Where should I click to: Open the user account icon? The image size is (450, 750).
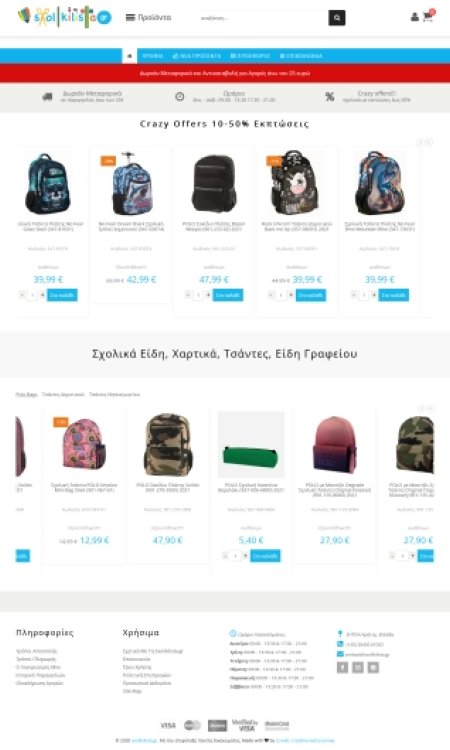(x=415, y=17)
